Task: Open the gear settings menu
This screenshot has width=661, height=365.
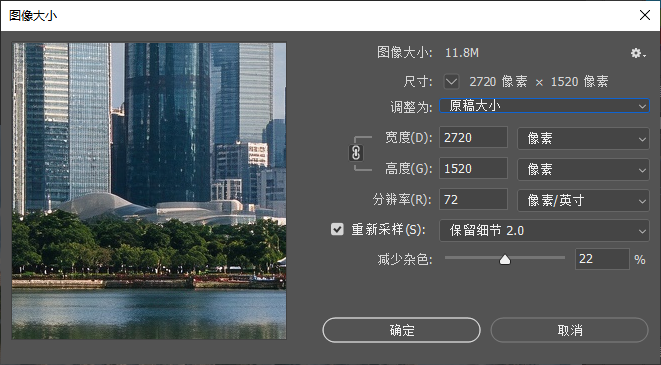Action: click(638, 53)
